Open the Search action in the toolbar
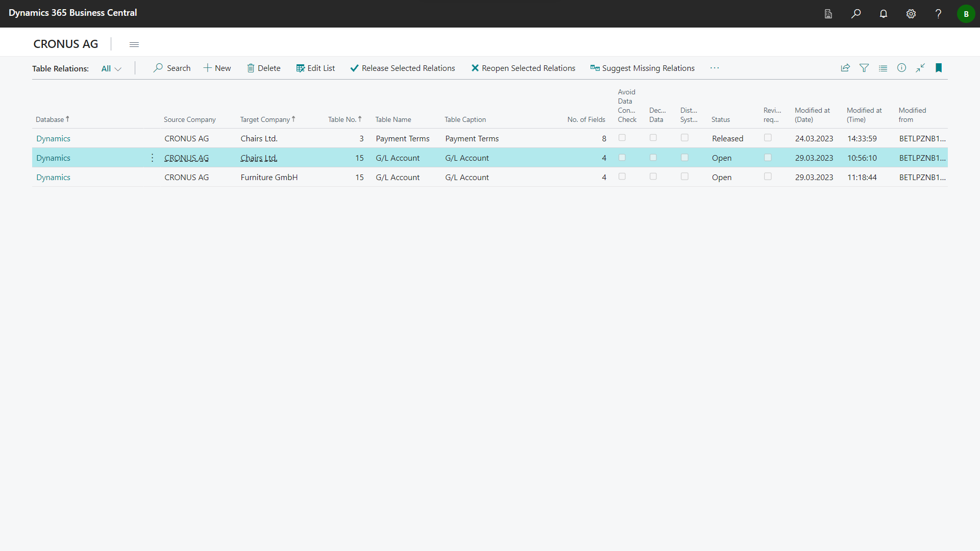 point(172,68)
